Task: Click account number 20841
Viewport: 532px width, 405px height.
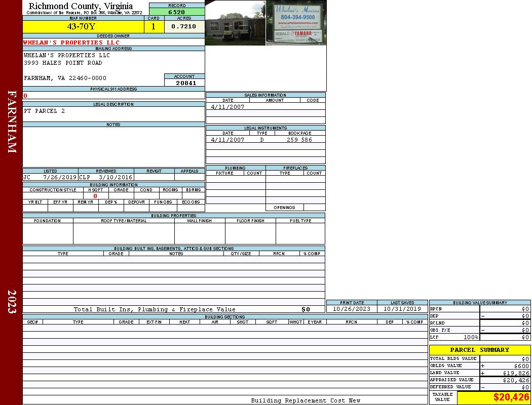Action: pyautogui.click(x=186, y=83)
